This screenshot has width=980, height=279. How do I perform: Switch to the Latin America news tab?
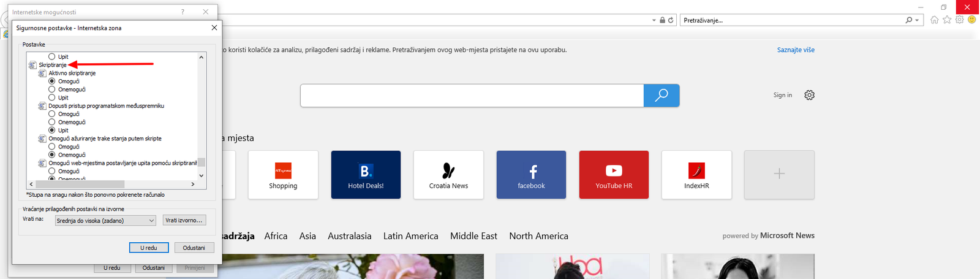coord(410,236)
